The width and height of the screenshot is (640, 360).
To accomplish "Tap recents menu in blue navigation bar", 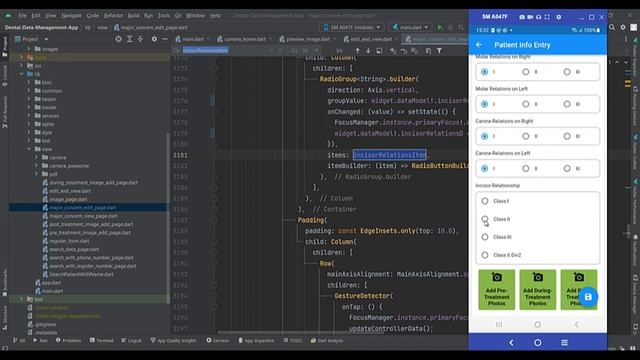I will [564, 343].
